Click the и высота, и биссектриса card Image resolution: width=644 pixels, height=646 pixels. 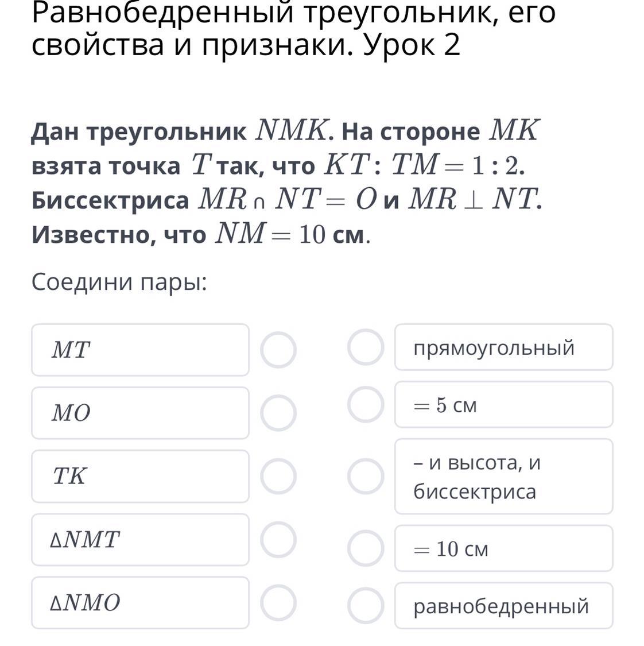[503, 476]
